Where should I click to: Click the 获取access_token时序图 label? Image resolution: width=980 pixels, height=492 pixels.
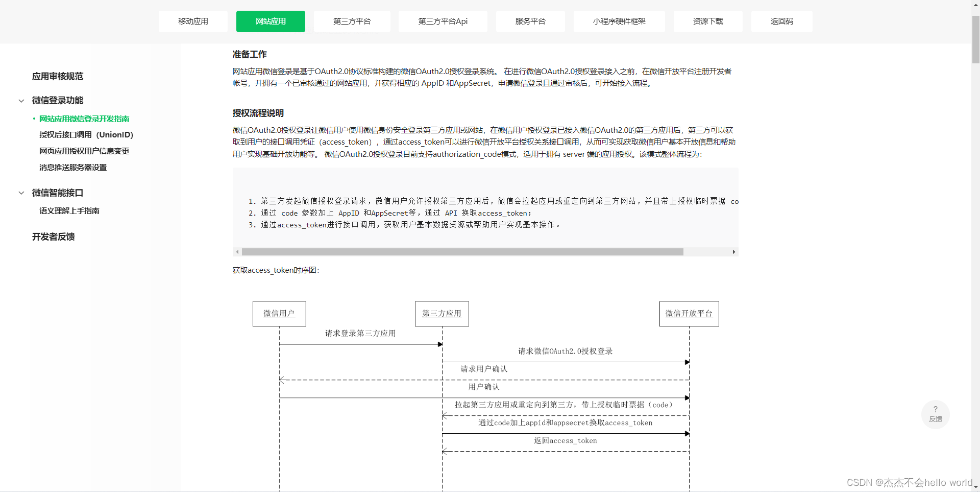(276, 270)
